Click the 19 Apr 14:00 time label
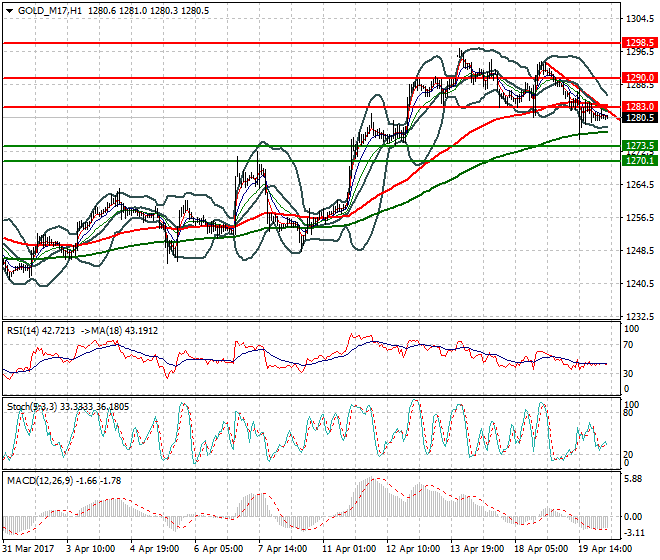The image size is (660, 560). 605,549
